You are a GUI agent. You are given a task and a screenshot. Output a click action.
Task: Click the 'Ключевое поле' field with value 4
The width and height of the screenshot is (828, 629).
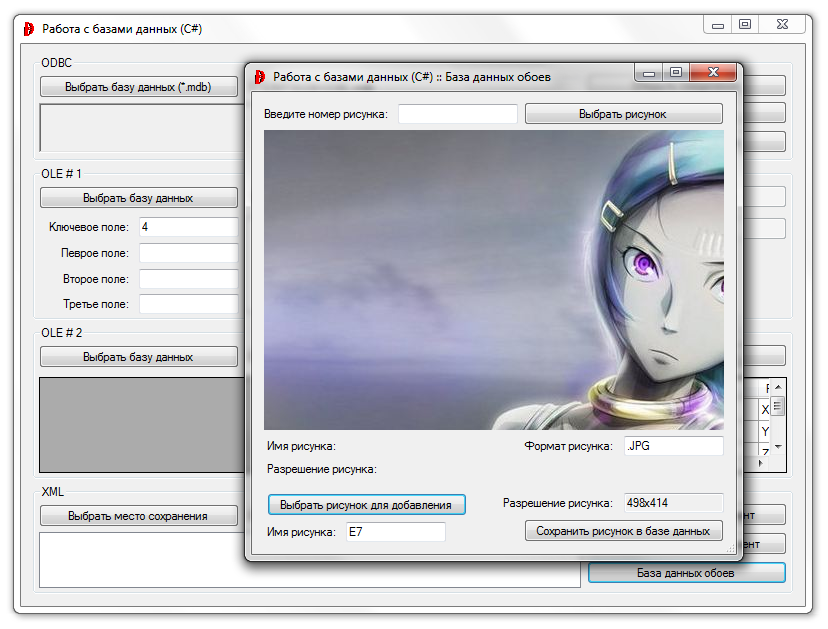tap(189, 227)
